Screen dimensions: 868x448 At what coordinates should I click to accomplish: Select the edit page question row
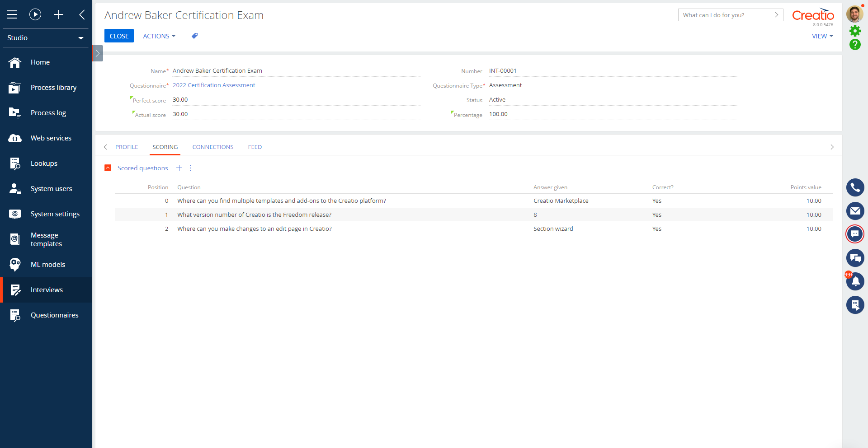474,229
